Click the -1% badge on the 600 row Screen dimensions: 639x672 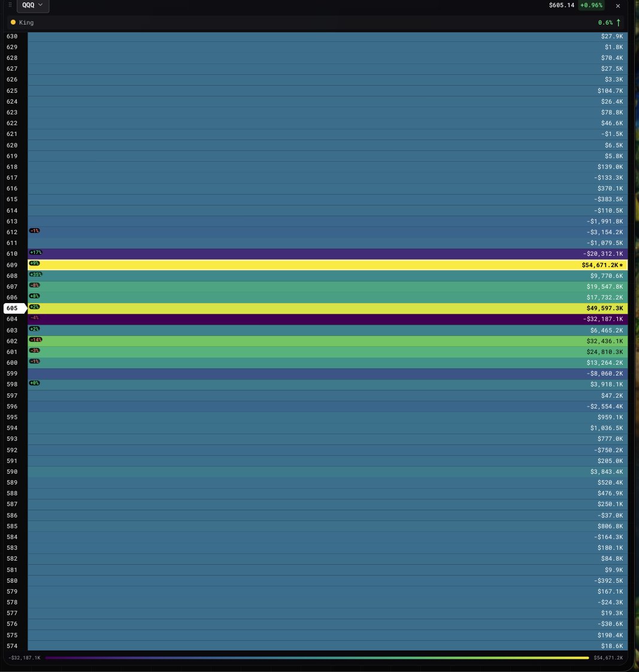(x=35, y=361)
